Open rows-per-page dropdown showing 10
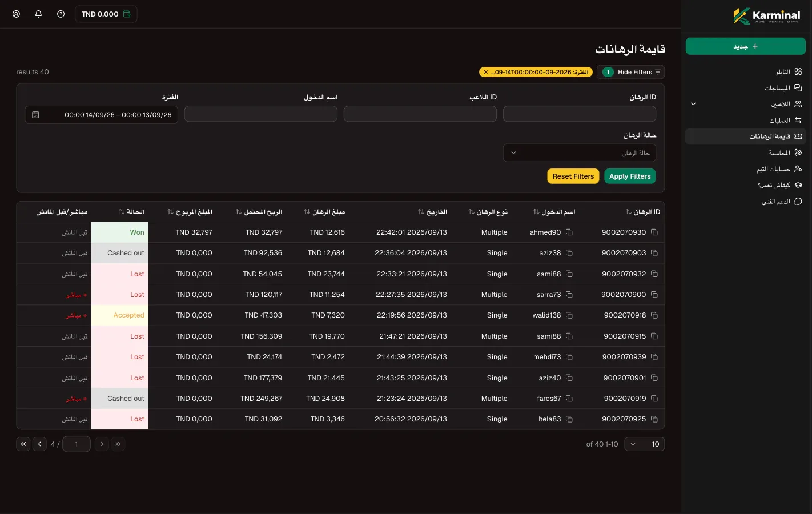The width and height of the screenshot is (812, 514). click(x=645, y=444)
